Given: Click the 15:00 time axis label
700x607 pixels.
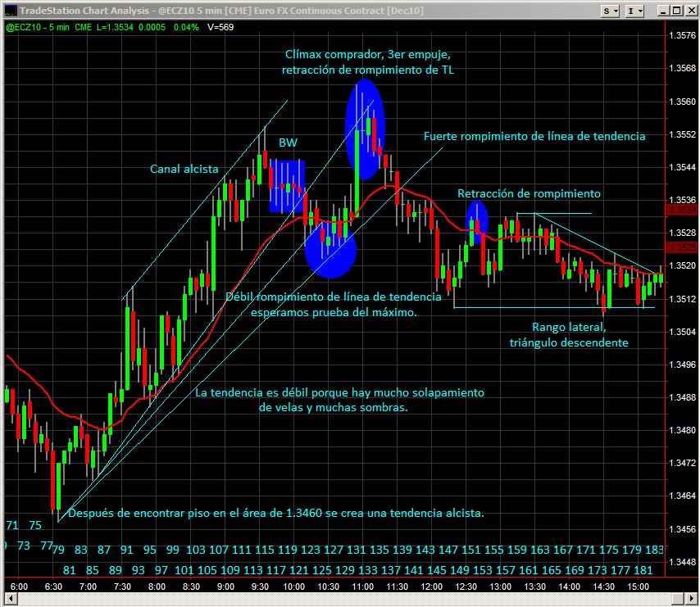Looking at the screenshot, I should (638, 587).
